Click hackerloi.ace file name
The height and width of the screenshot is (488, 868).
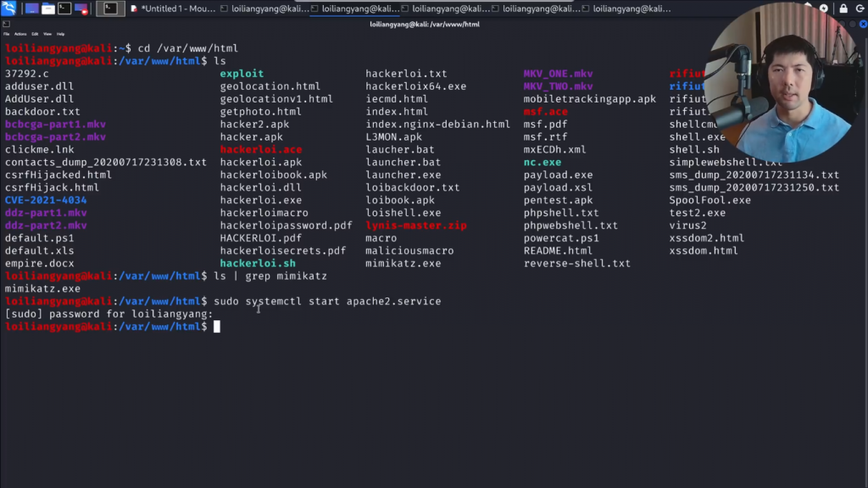point(261,149)
